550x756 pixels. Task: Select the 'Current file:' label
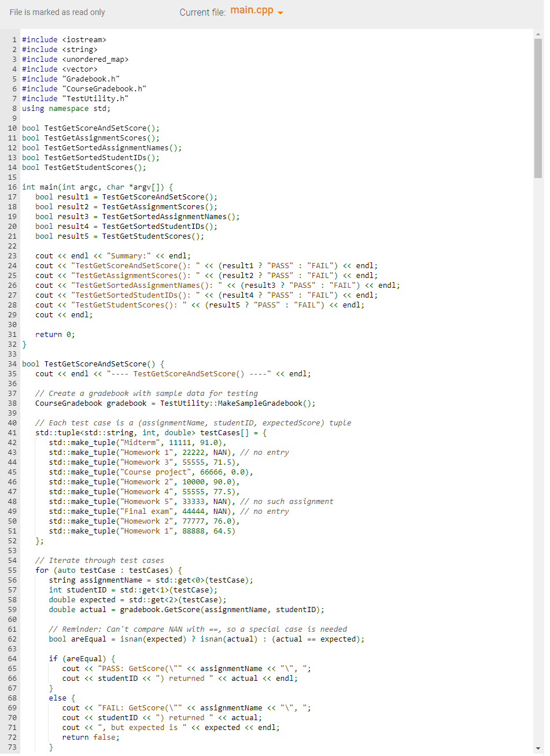tap(202, 12)
